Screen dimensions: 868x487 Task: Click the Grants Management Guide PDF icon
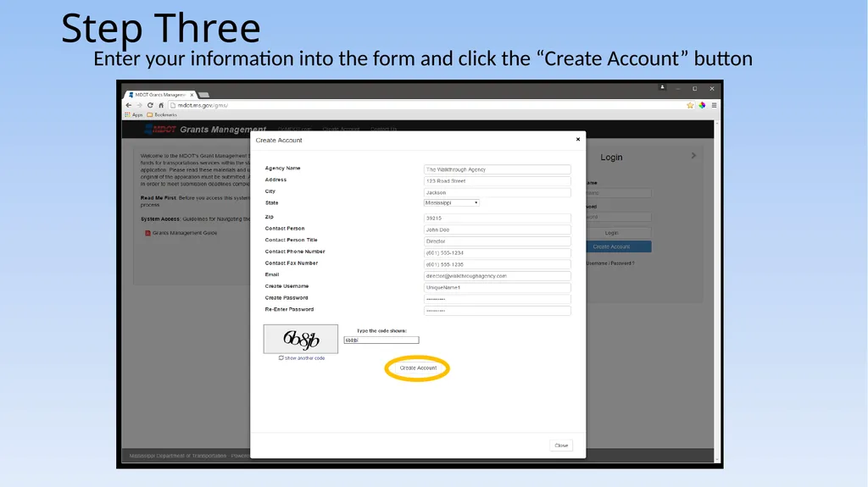(147, 233)
